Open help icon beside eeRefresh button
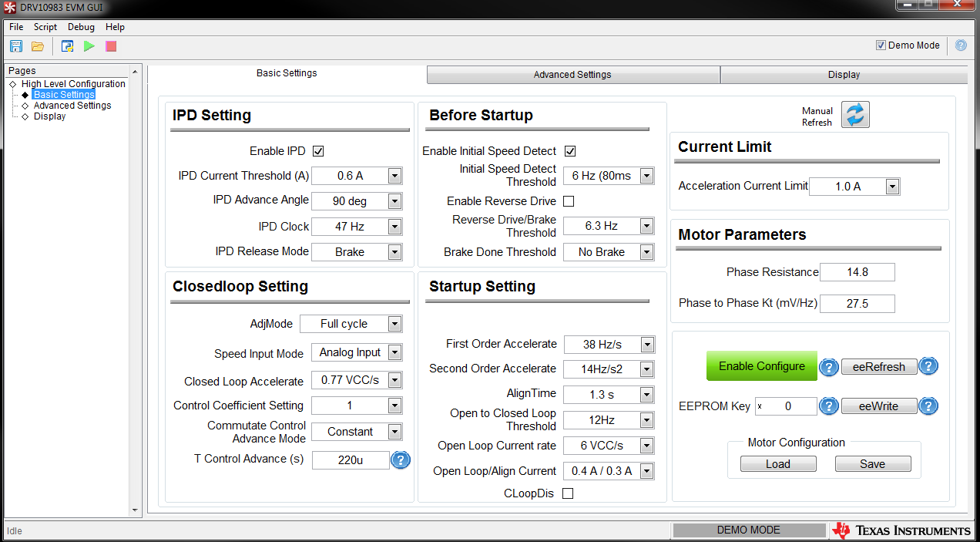This screenshot has width=980, height=542. click(x=928, y=366)
